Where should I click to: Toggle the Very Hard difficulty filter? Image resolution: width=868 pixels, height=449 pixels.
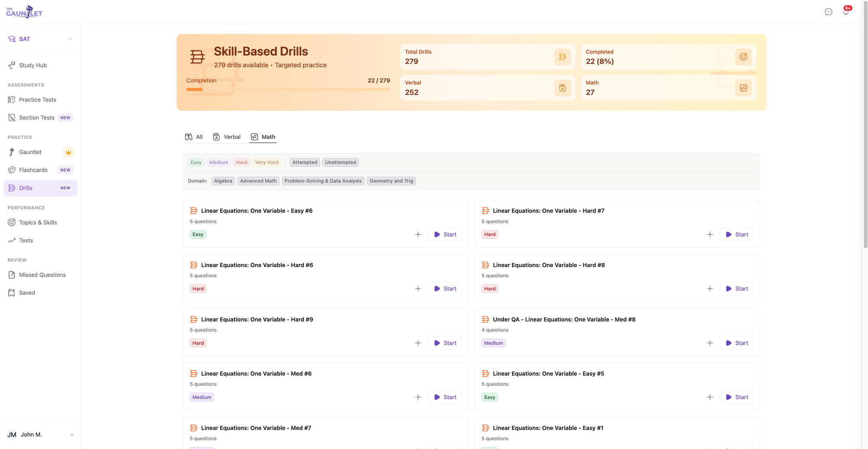click(x=266, y=162)
